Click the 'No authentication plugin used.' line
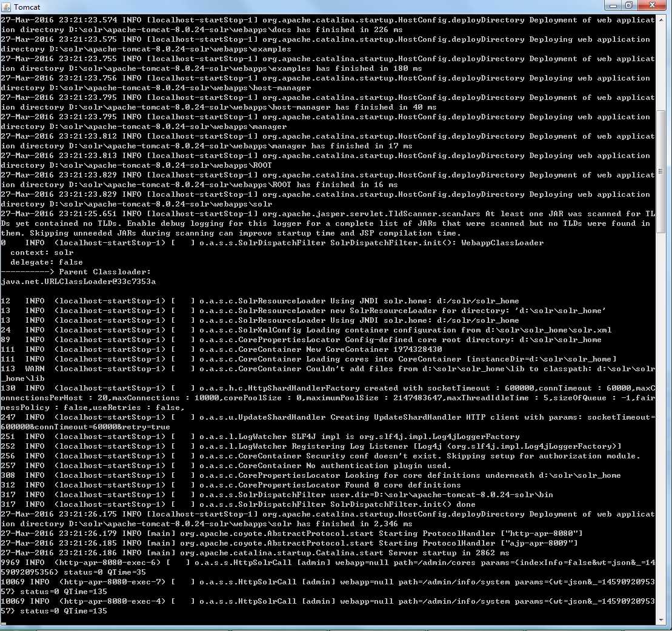672x631 pixels. pos(226,466)
